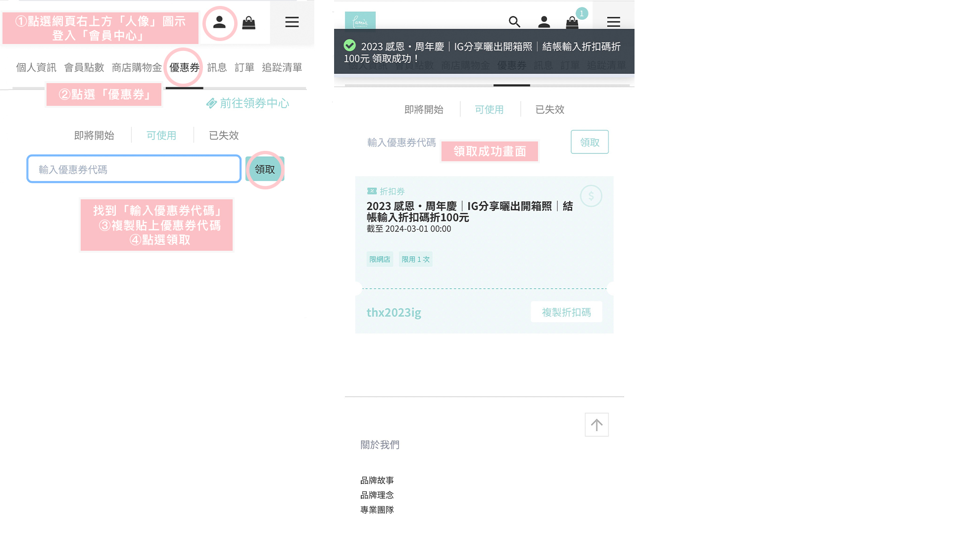
Task: Open hamburger menu in right header
Action: (x=613, y=22)
